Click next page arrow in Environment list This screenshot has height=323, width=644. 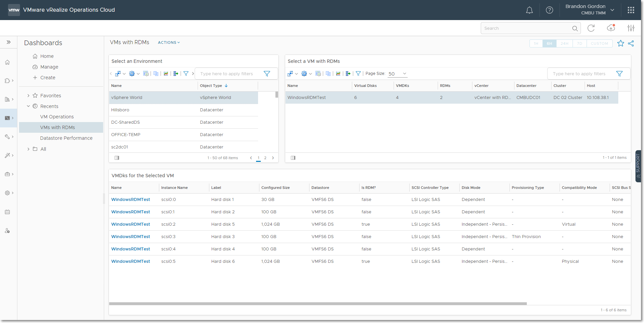[273, 158]
